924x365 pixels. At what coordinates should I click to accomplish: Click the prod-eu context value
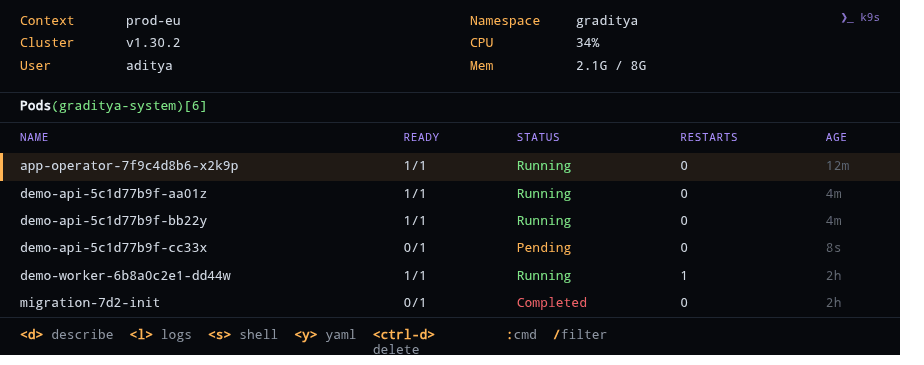pos(153,21)
